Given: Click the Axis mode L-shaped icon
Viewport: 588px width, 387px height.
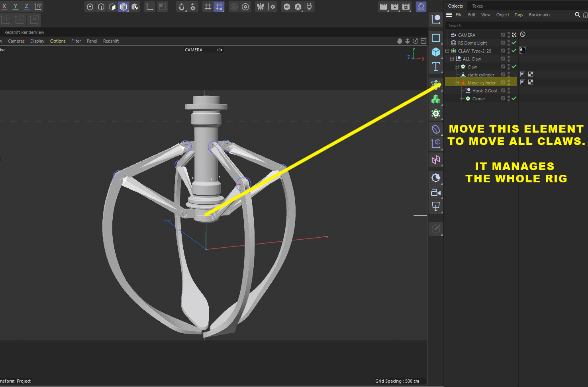Looking at the screenshot, I should tap(150, 7).
